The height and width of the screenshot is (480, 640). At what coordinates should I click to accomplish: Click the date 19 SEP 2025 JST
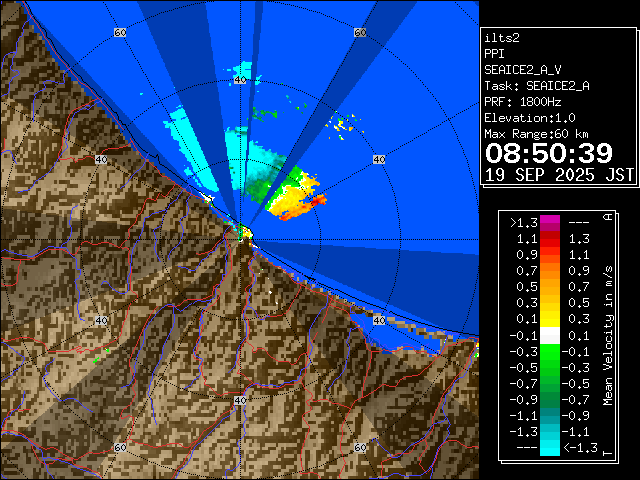(x=559, y=174)
